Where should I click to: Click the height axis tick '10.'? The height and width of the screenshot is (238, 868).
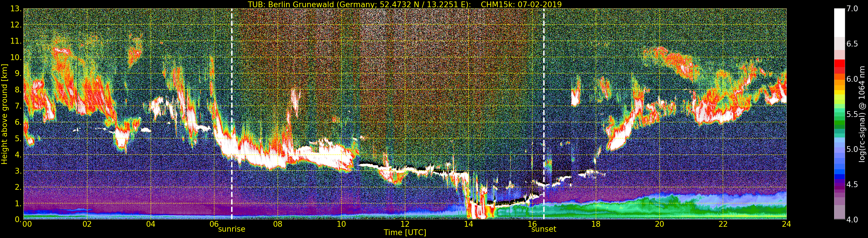(16, 57)
